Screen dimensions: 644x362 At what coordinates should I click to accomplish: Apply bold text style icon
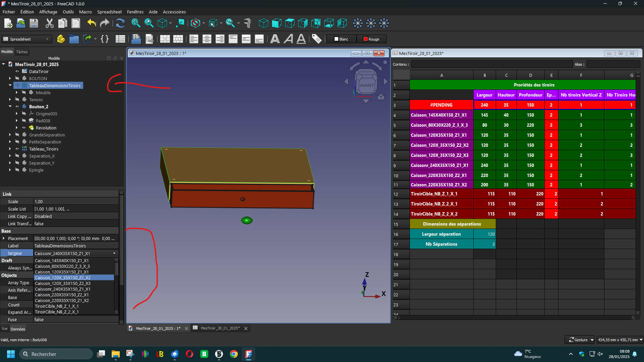pos(275,39)
